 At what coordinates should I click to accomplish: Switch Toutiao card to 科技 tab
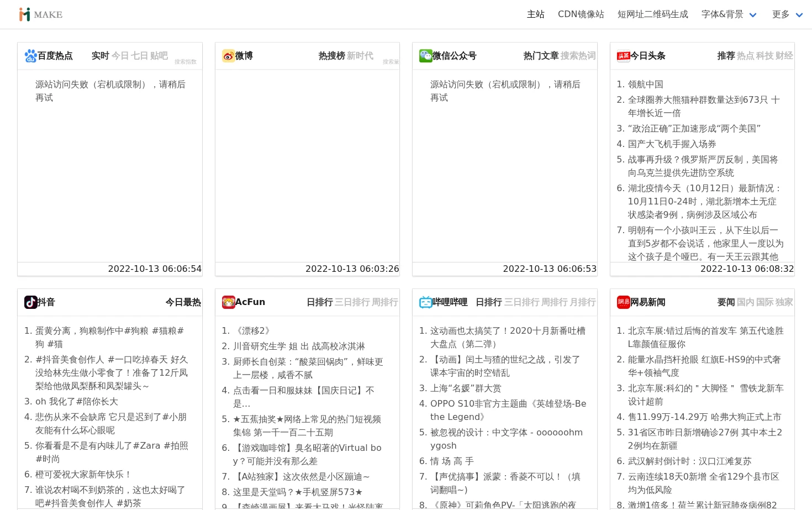click(765, 56)
